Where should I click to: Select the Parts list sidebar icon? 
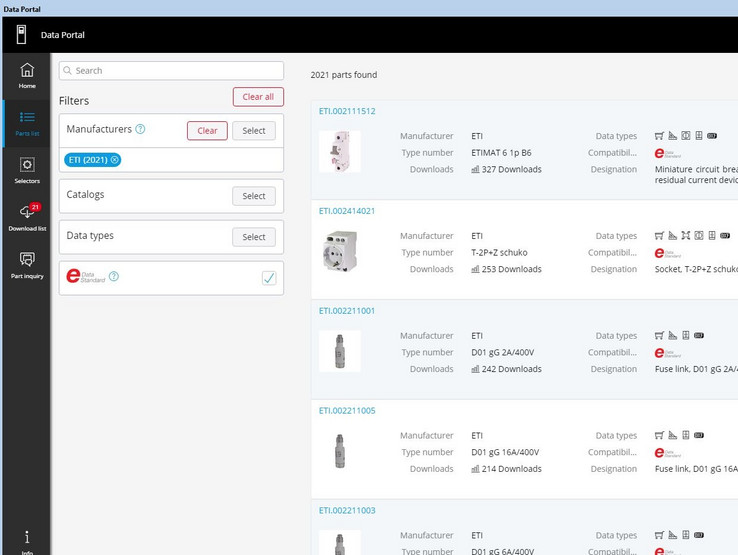point(27,123)
